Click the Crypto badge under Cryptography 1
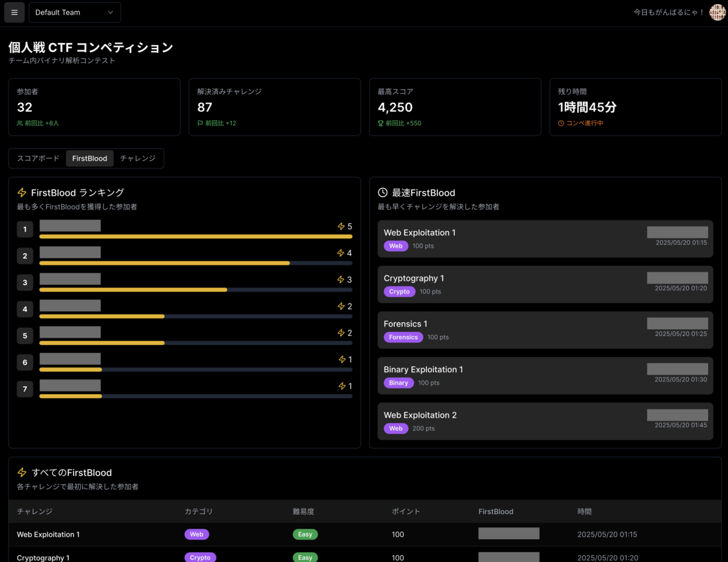728x562 pixels. (x=399, y=291)
